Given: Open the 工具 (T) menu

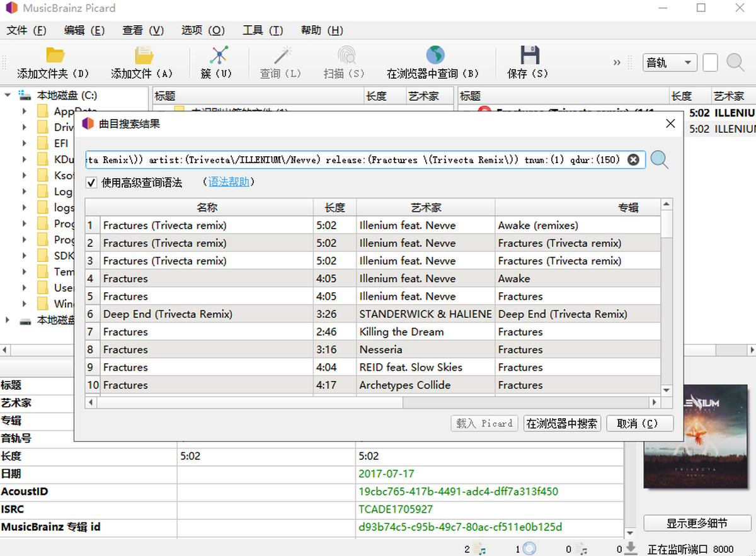Looking at the screenshot, I should click(263, 30).
